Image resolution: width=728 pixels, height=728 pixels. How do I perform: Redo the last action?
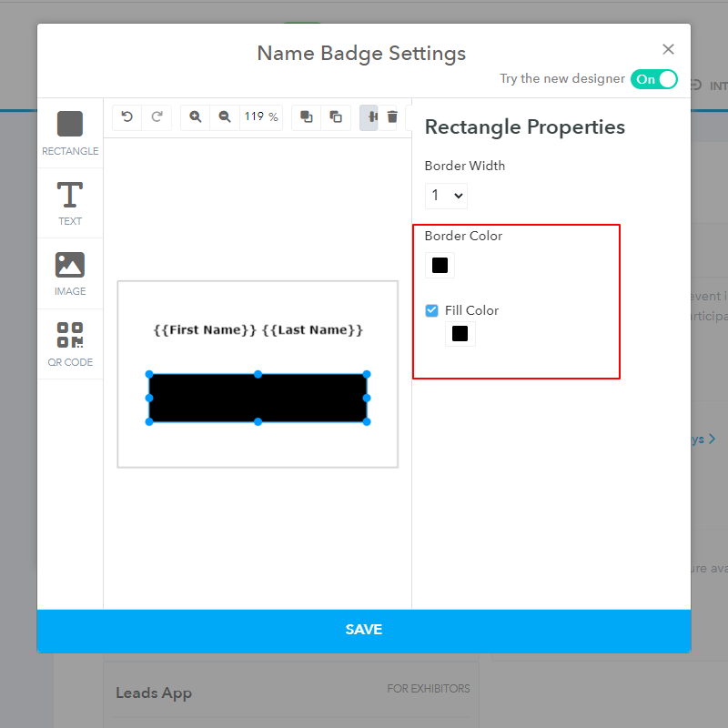pyautogui.click(x=156, y=116)
